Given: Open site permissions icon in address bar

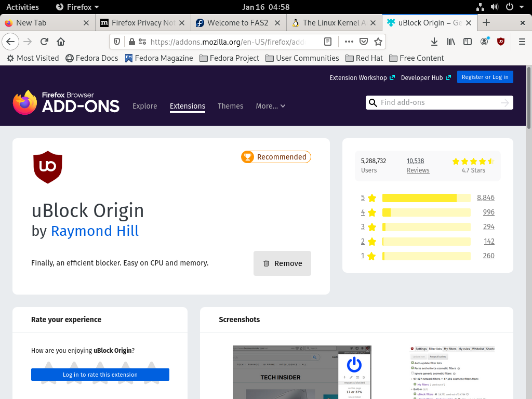Looking at the screenshot, I should tap(142, 42).
